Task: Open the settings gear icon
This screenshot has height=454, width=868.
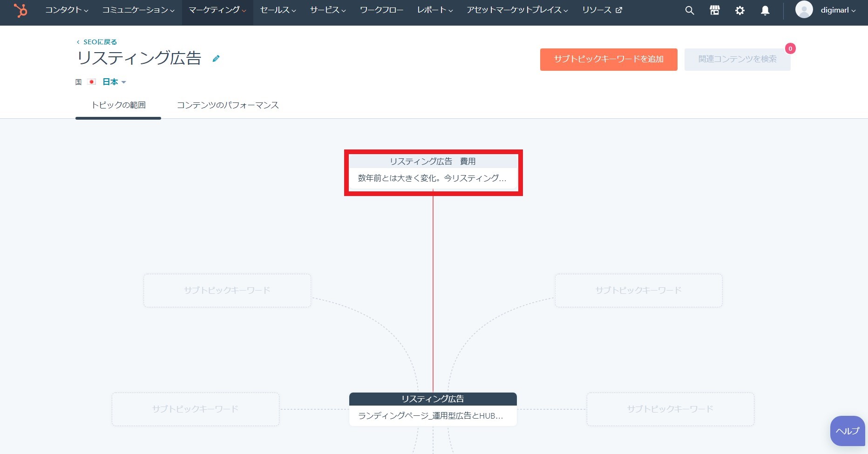Action: tap(740, 10)
